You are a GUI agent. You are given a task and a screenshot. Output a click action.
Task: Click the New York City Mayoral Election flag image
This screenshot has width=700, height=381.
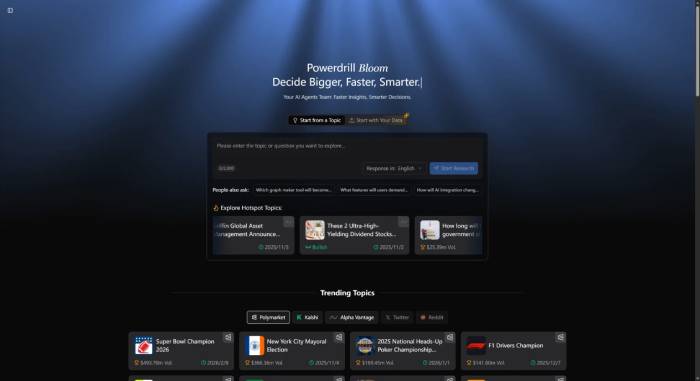click(254, 346)
